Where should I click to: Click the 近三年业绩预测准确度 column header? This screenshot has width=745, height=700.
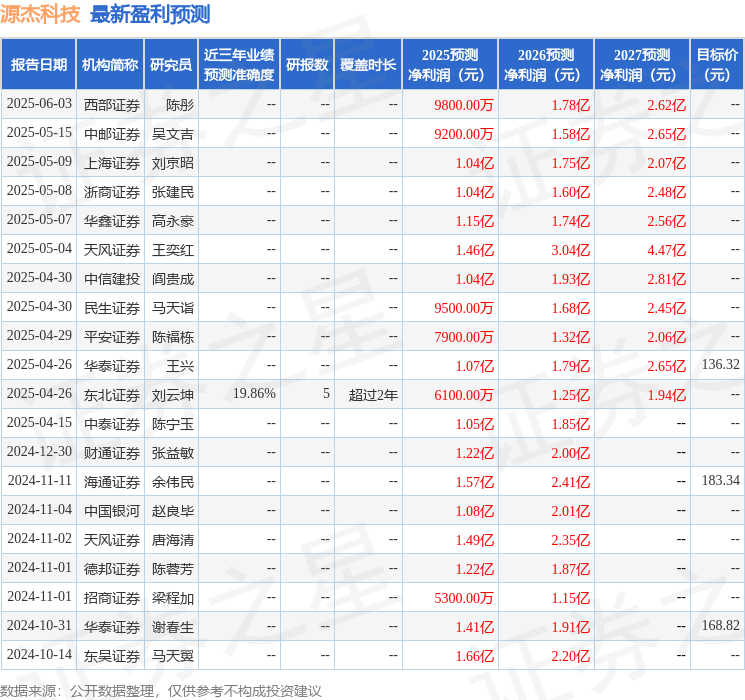[x=239, y=65]
